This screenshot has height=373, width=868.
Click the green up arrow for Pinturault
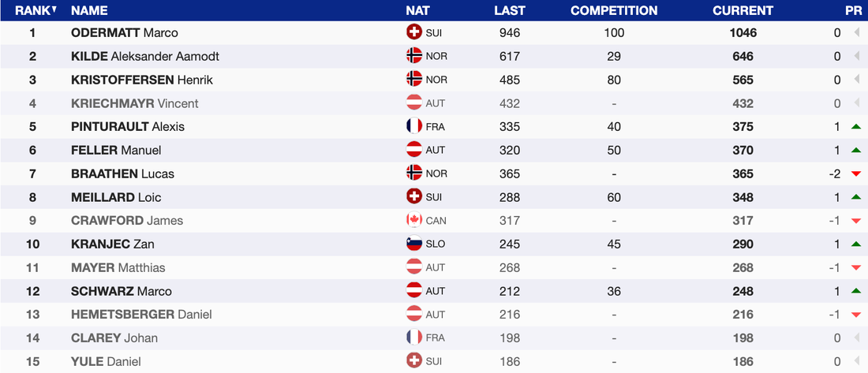[855, 126]
